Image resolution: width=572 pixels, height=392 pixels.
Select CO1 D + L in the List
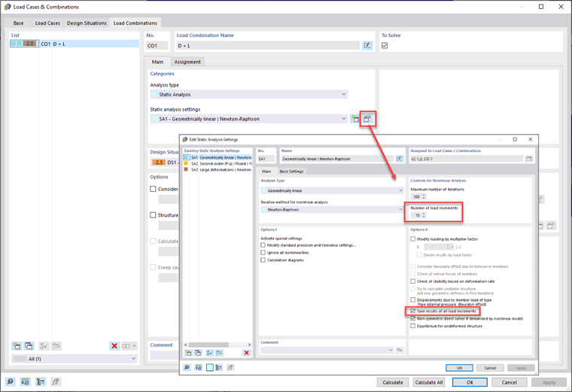coord(75,44)
